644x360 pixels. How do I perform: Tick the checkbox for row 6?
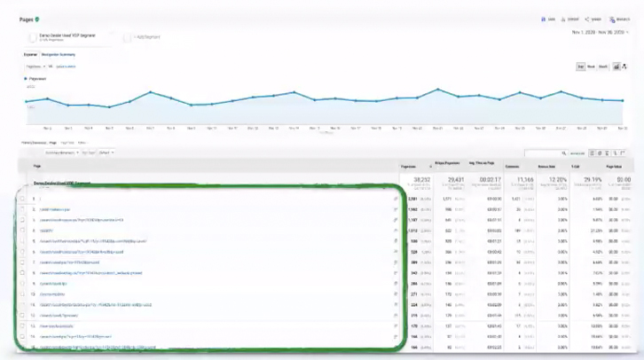click(22, 252)
